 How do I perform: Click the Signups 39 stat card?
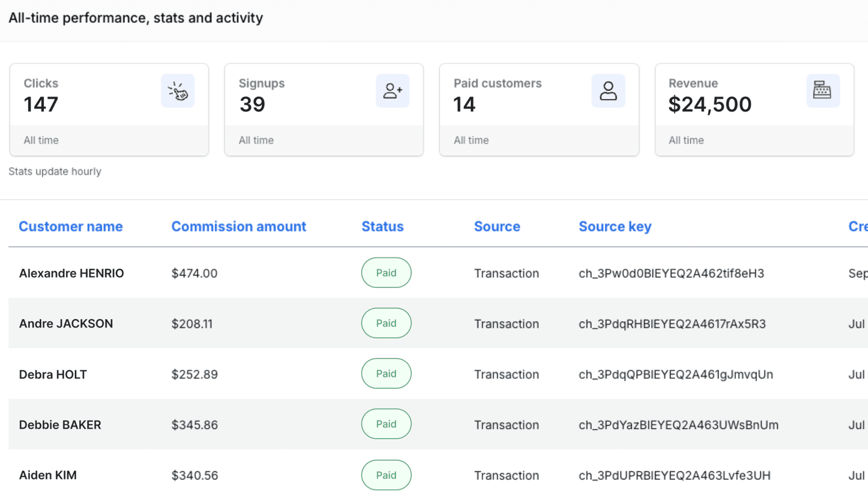pyautogui.click(x=324, y=110)
